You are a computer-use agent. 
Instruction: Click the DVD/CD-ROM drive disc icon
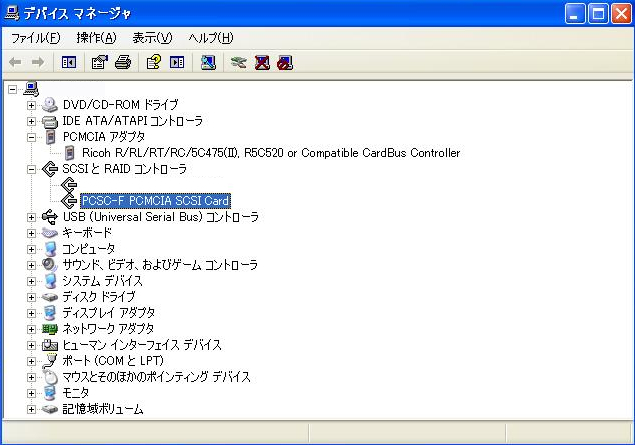(x=50, y=105)
